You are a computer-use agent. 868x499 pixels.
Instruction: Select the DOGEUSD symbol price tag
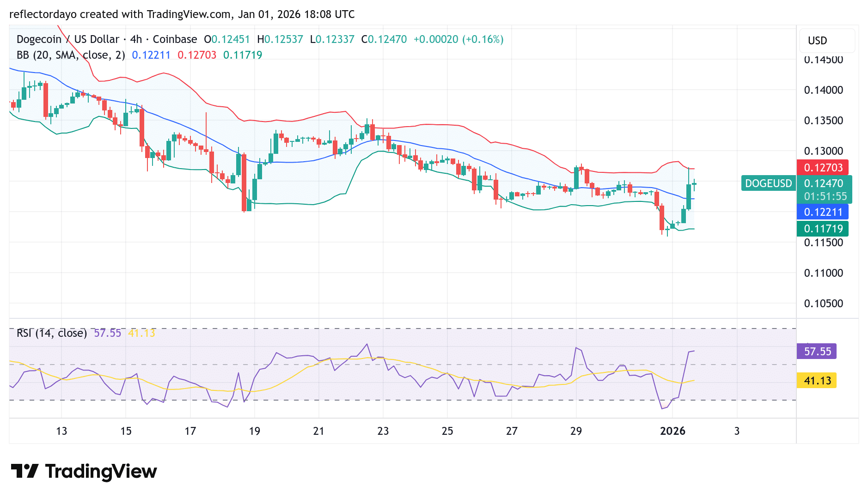(x=769, y=183)
